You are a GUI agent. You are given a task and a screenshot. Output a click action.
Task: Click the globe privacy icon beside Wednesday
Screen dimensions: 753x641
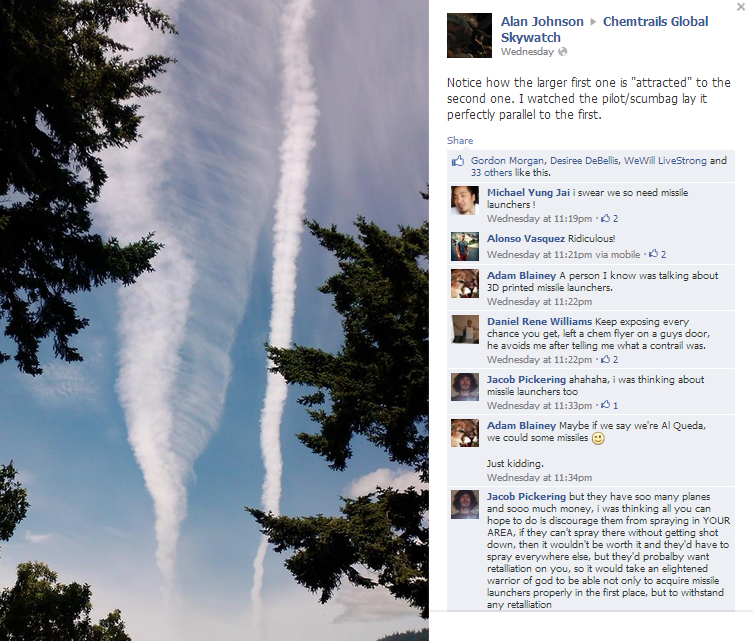562,52
